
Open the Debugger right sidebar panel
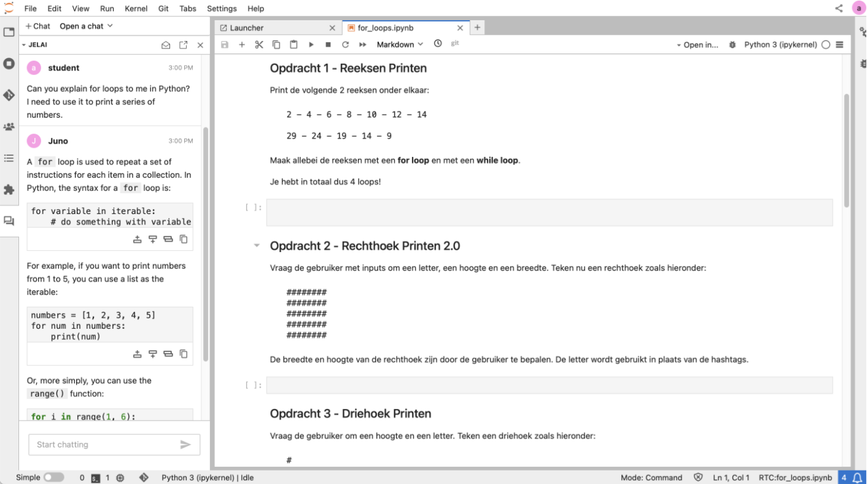tap(862, 63)
